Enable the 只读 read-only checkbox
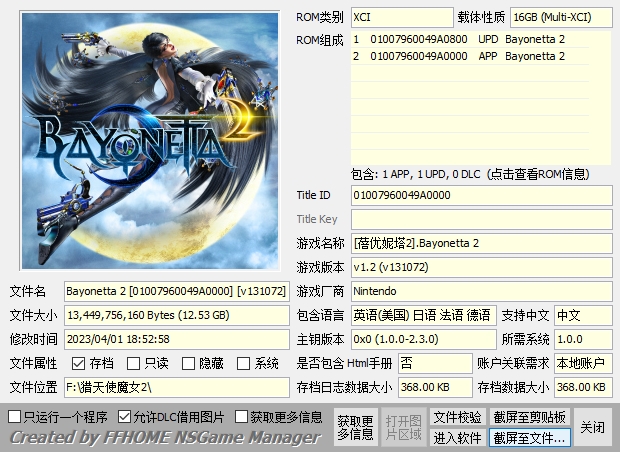 [x=134, y=364]
